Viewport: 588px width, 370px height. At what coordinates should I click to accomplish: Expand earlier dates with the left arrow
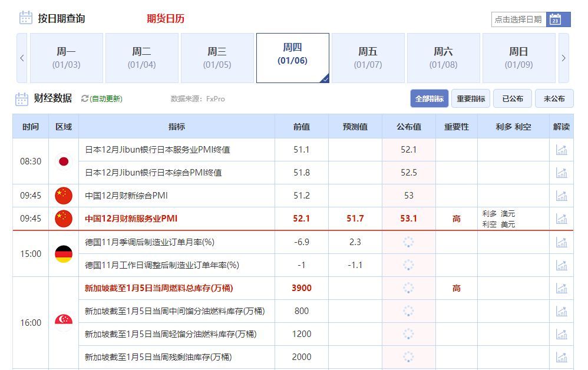22,58
